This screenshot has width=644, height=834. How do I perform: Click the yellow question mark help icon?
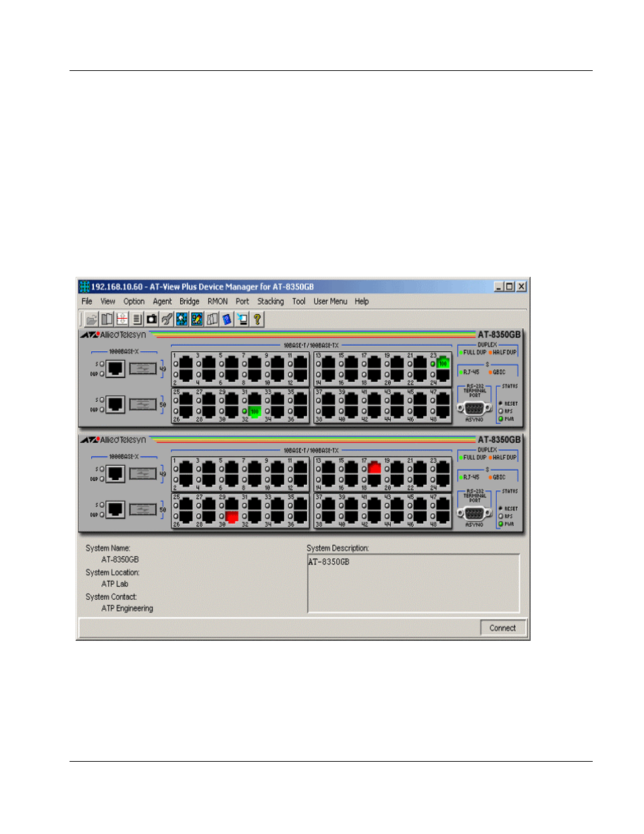pos(257,319)
